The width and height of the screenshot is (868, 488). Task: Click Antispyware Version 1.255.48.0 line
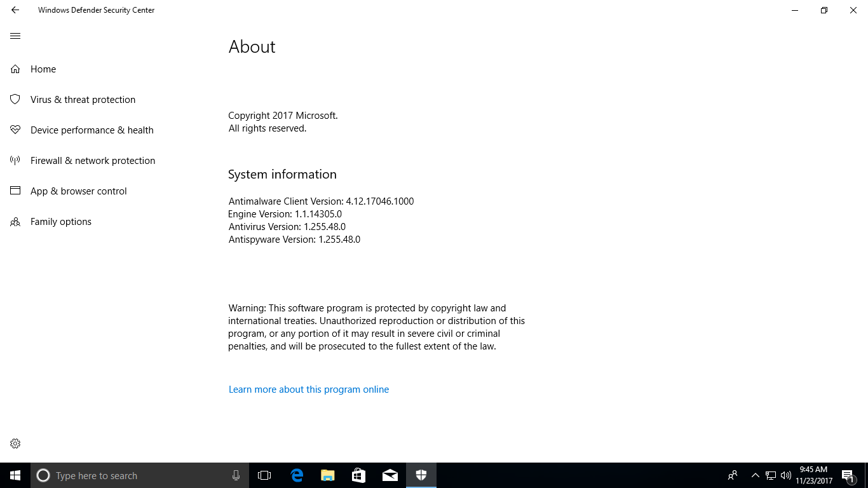(294, 240)
